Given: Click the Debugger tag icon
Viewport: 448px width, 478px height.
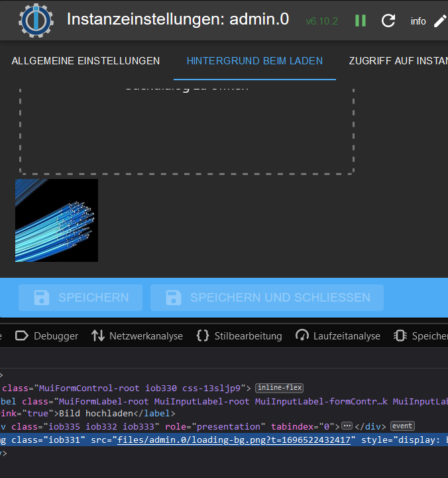Looking at the screenshot, I should 22,336.
